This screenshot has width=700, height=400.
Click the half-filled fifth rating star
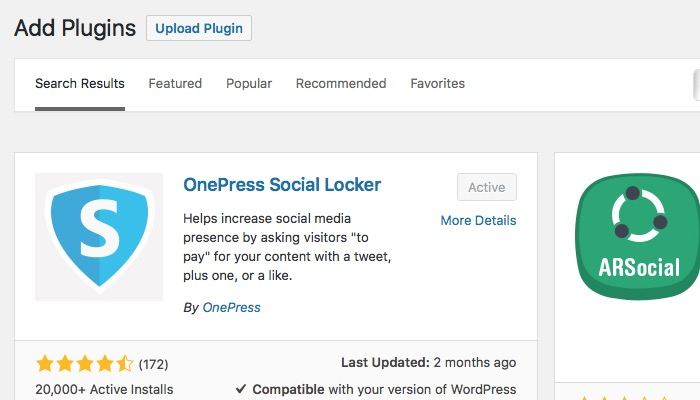click(124, 363)
